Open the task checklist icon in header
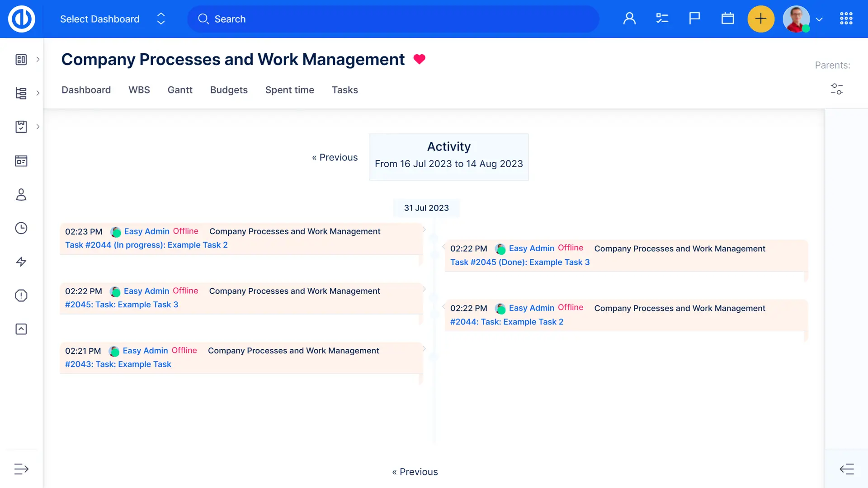The height and width of the screenshot is (488, 868). (662, 19)
